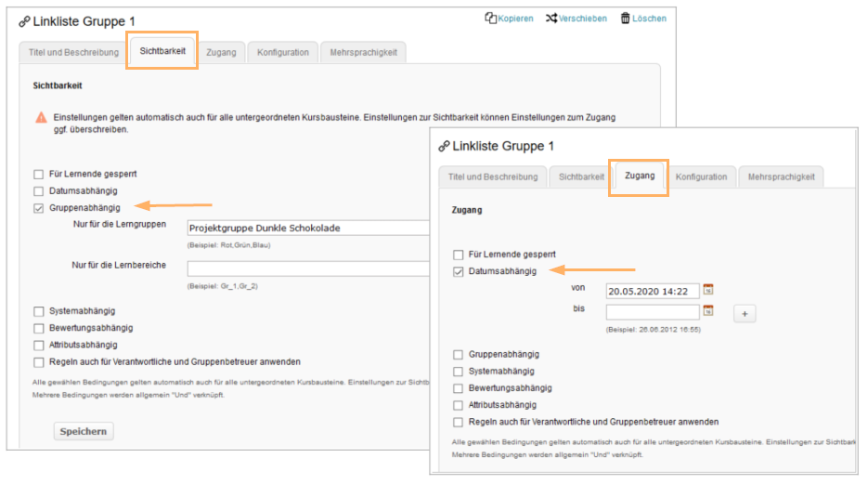868x484 pixels.
Task: Switch to Sichtbarkeit tab in left panel
Action: pyautogui.click(x=162, y=51)
